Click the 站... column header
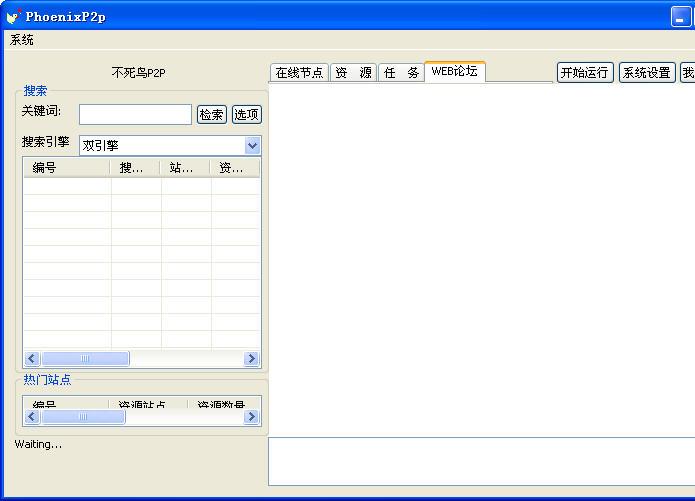695x501 pixels. point(185,168)
